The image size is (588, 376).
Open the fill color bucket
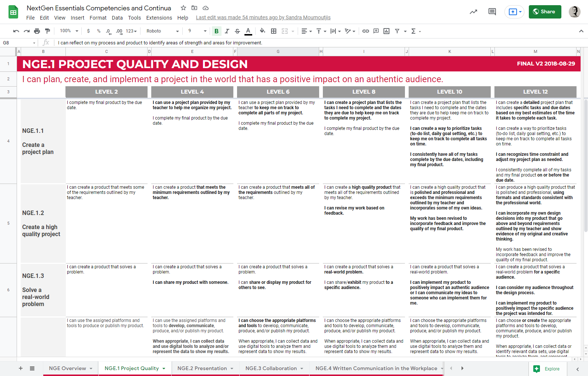click(262, 31)
